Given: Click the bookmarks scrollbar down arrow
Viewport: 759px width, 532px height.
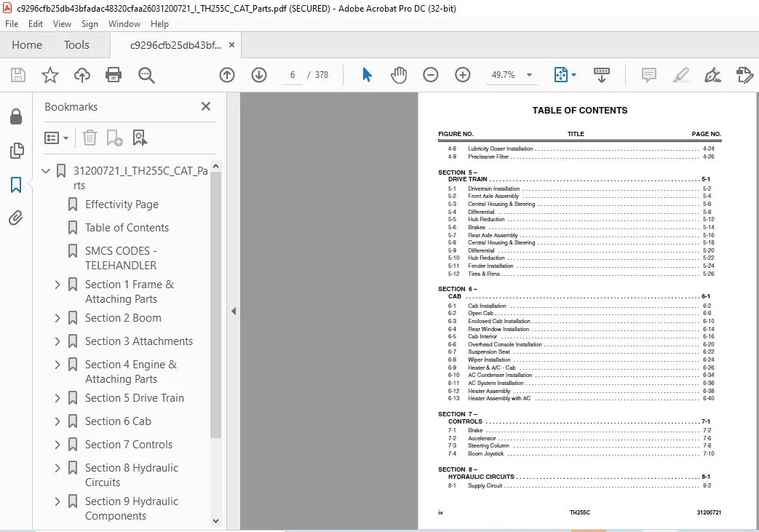Looking at the screenshot, I should click(x=216, y=521).
